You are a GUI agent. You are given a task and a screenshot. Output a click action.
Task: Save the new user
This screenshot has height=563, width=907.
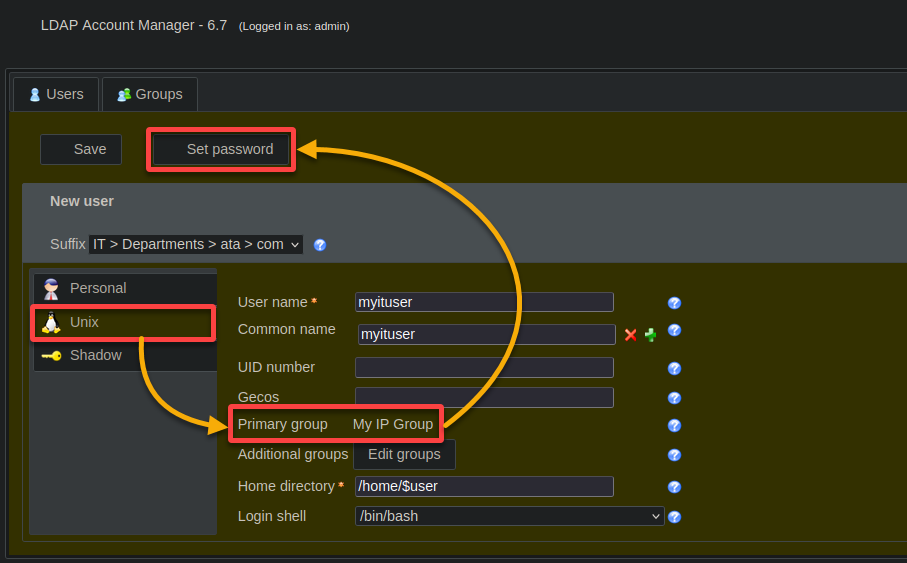(81, 149)
